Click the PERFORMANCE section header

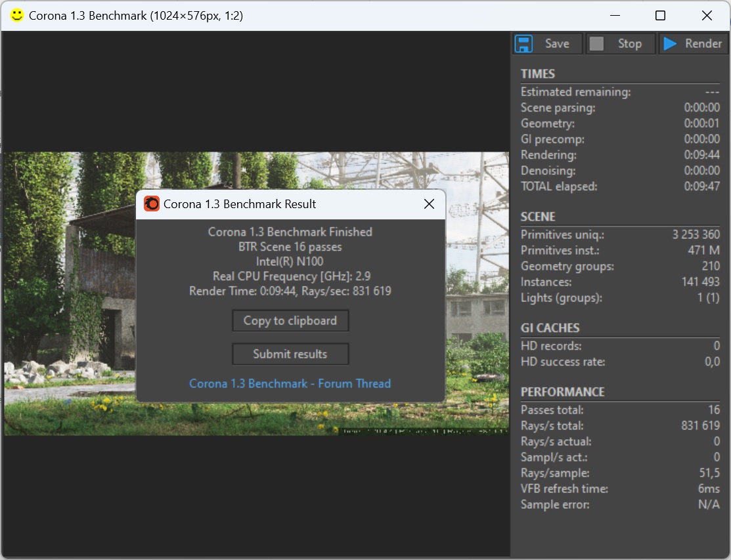(563, 393)
